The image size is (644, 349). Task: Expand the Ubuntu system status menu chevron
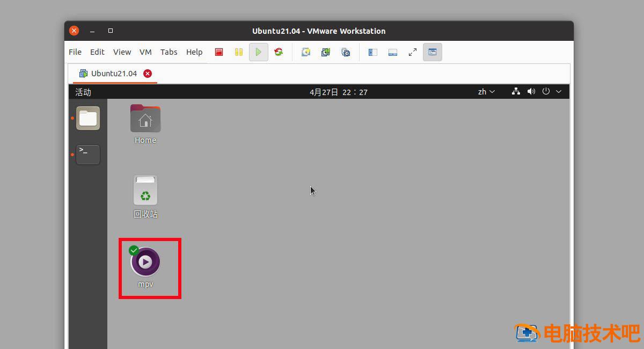[559, 91]
